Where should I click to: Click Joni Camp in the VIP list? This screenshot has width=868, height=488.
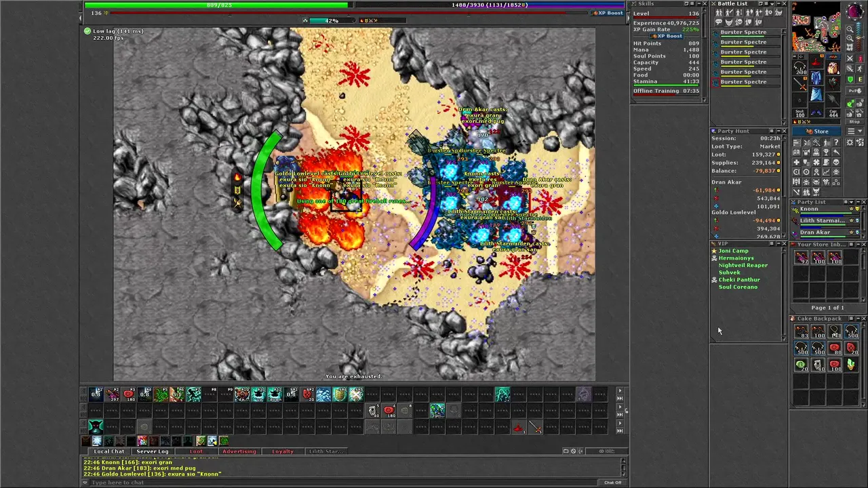point(733,251)
